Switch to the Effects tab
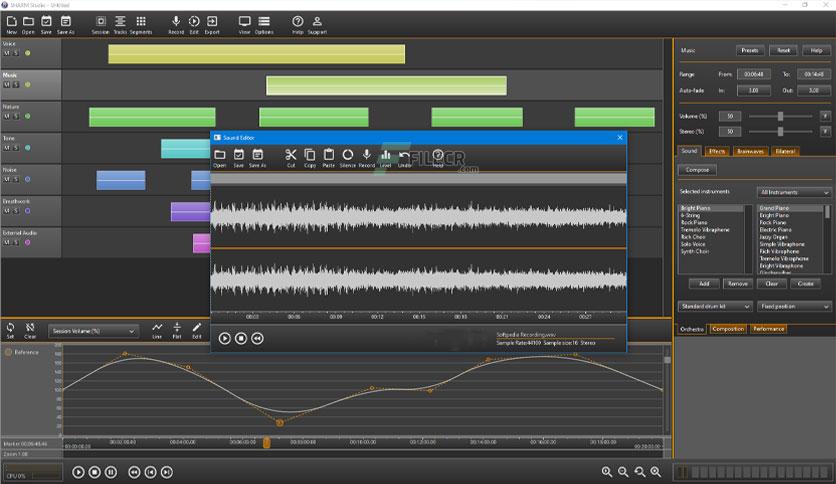836x484 pixels. (x=717, y=151)
